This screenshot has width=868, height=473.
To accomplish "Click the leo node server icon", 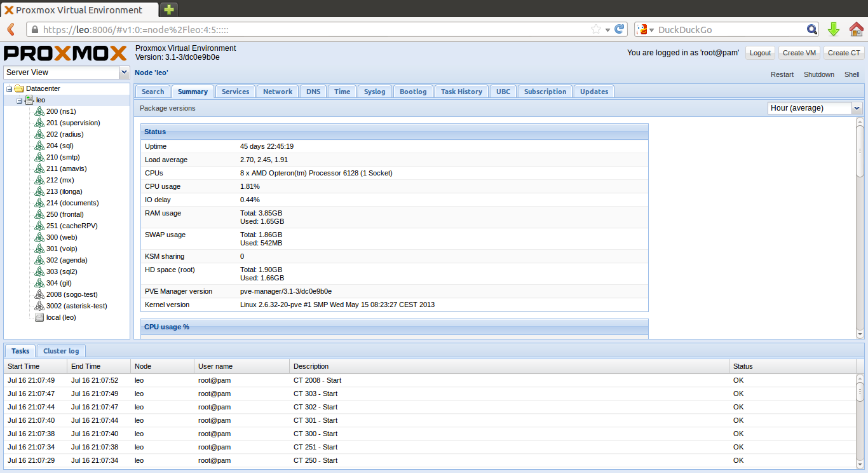I will point(29,100).
